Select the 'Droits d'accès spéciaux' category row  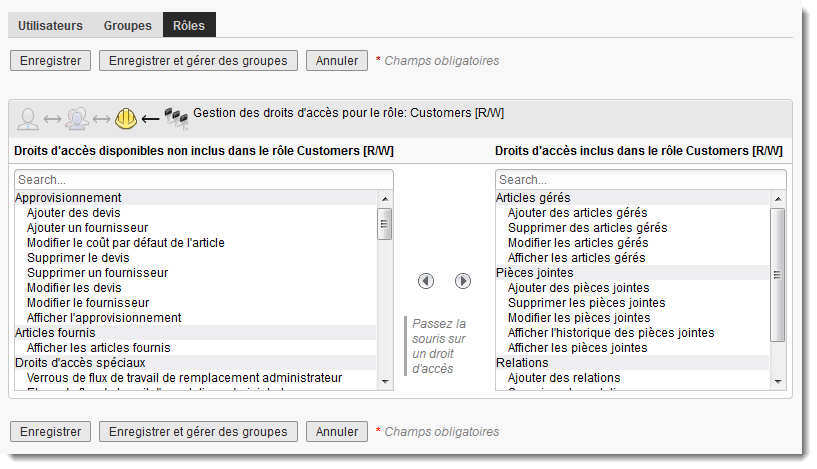(195, 363)
